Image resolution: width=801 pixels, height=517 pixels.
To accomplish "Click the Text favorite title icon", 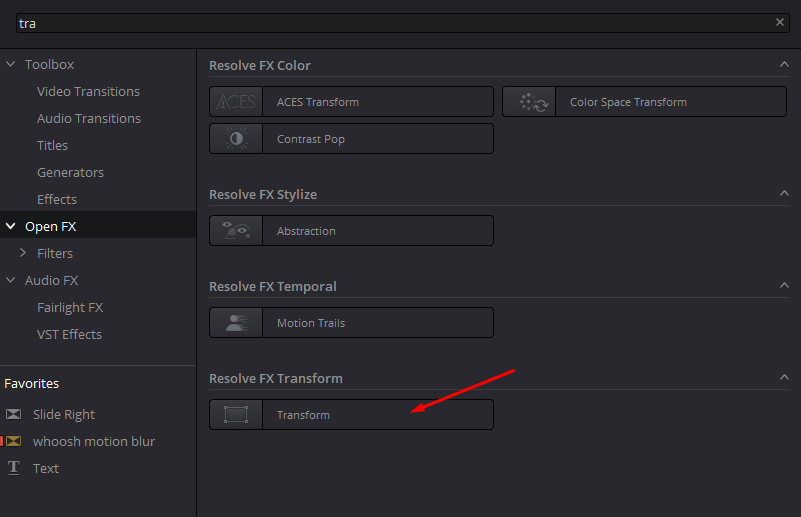I will [x=13, y=468].
